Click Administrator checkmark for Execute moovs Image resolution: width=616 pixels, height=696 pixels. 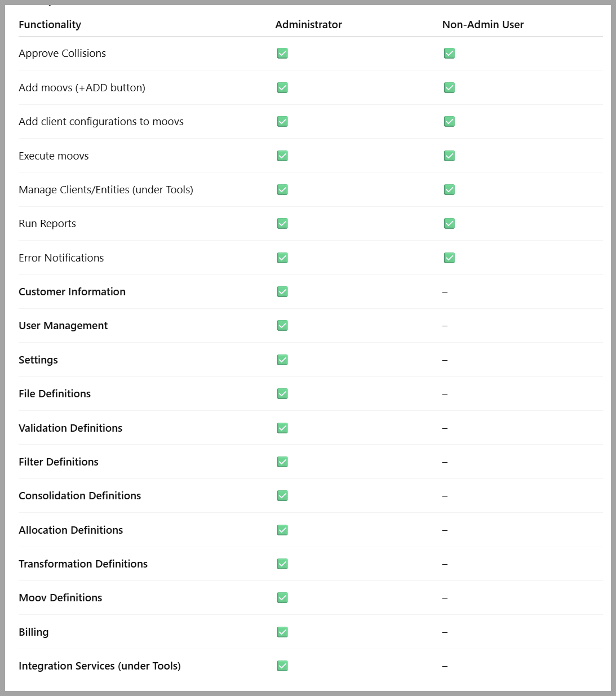[282, 156]
